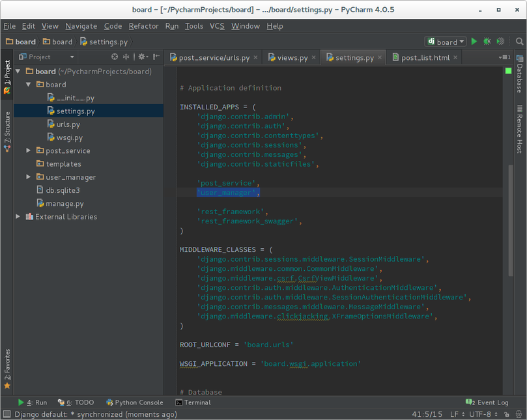
Task: Close the post_list.html tab
Action: (455, 57)
